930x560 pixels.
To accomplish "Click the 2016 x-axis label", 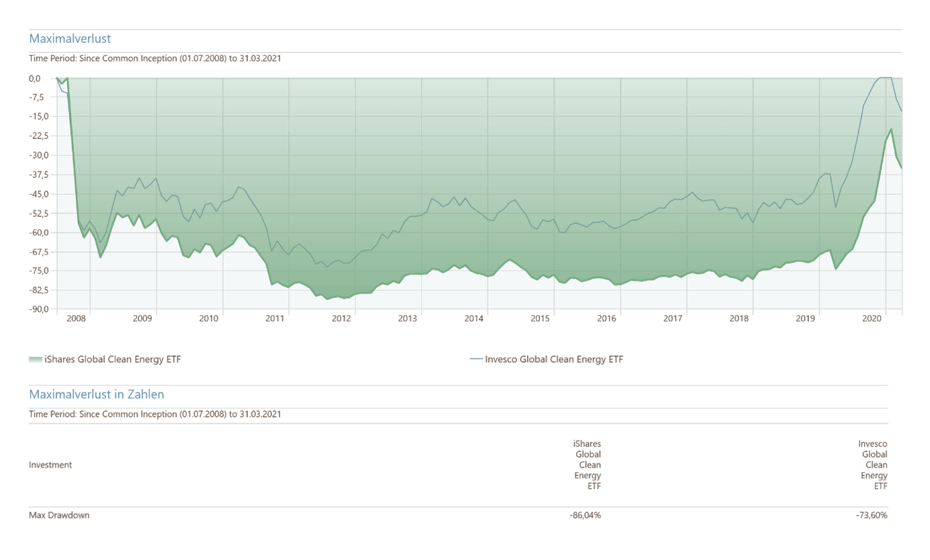I will [607, 319].
